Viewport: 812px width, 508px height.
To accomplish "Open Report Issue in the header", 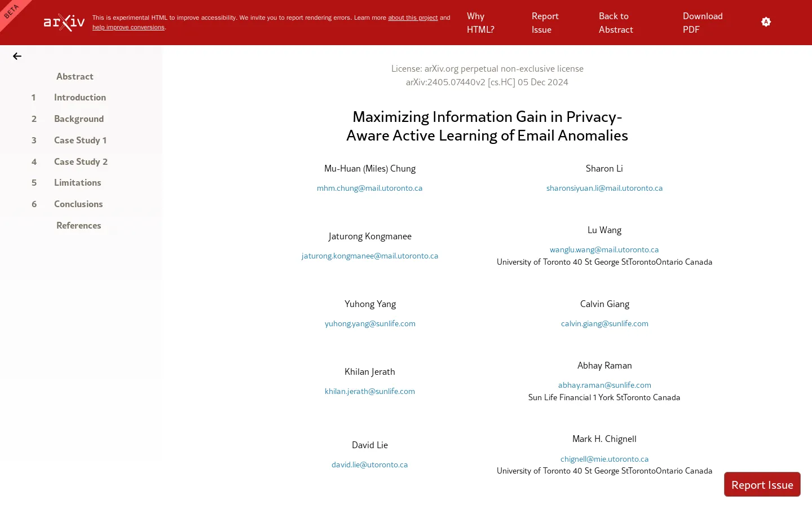I will (x=545, y=23).
